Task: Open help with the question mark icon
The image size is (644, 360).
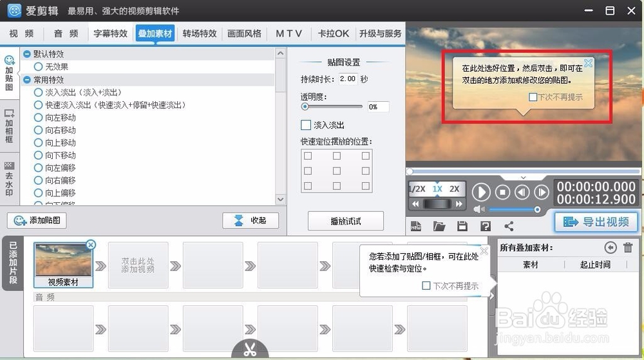Action: [x=486, y=226]
